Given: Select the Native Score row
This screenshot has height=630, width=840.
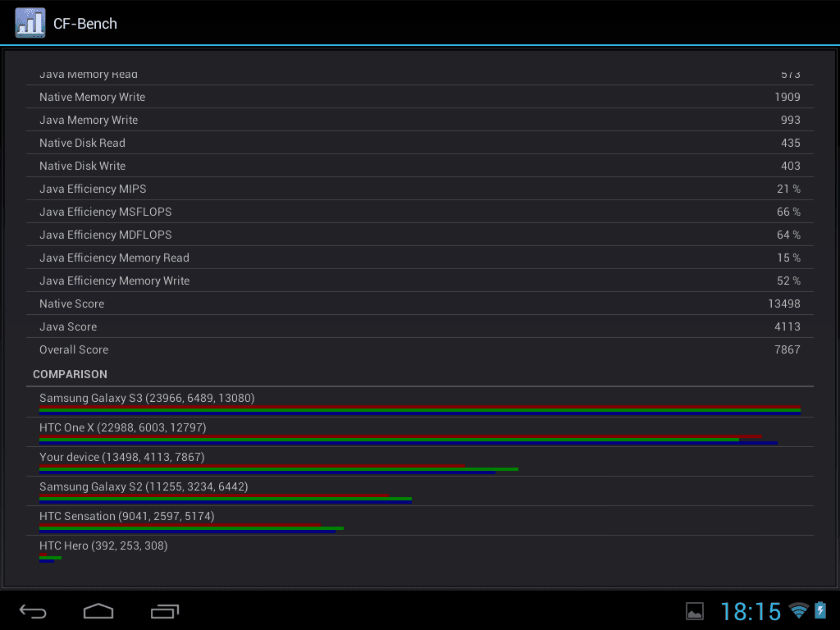Looking at the screenshot, I should pos(420,304).
